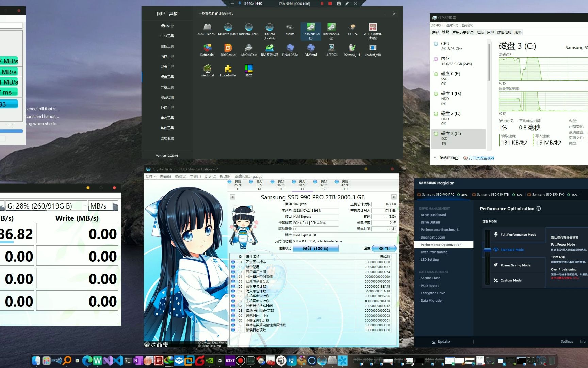Click the 良好 (100 %) health status button
The width and height of the screenshot is (588, 368).
pyautogui.click(x=315, y=248)
